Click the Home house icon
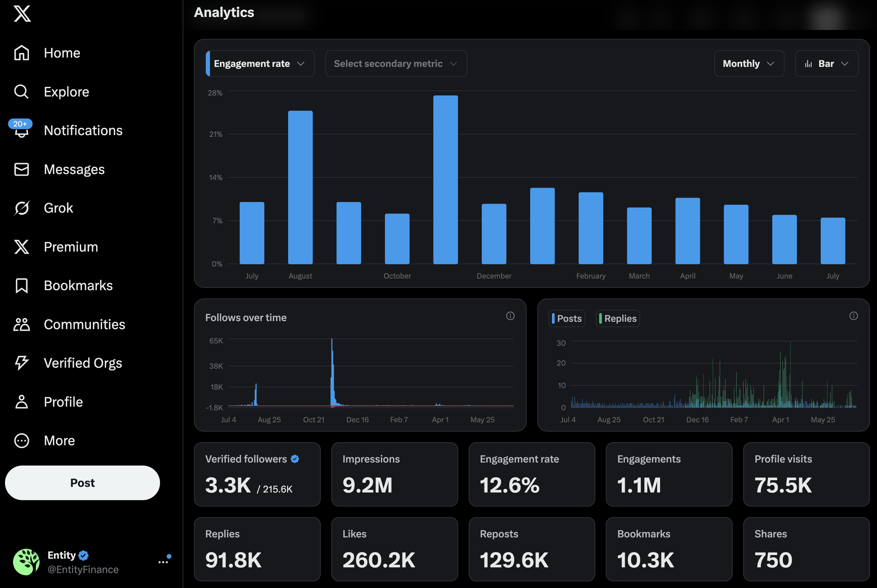 coord(21,53)
